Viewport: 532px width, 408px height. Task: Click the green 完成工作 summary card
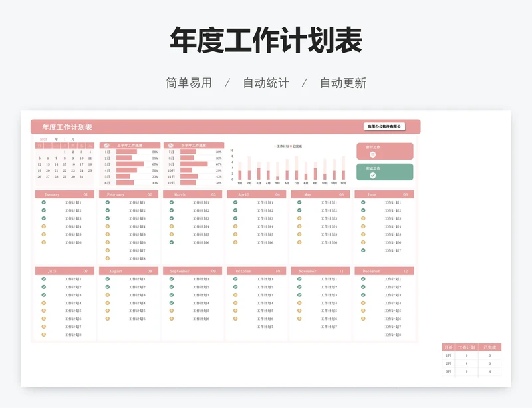click(x=385, y=172)
